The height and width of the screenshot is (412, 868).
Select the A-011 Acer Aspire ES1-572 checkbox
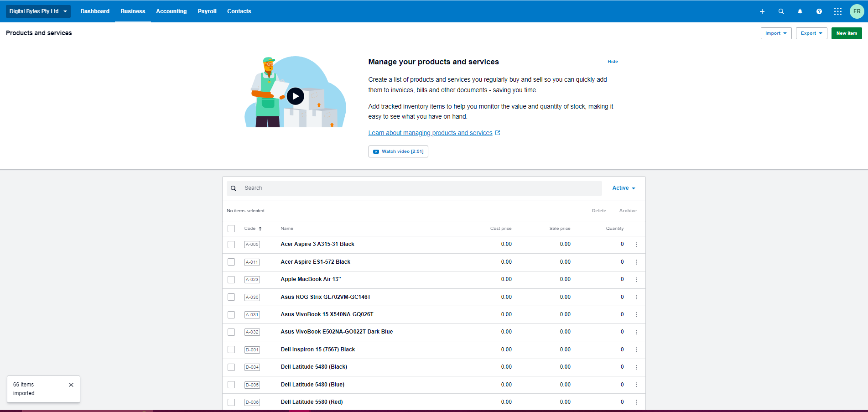click(231, 262)
